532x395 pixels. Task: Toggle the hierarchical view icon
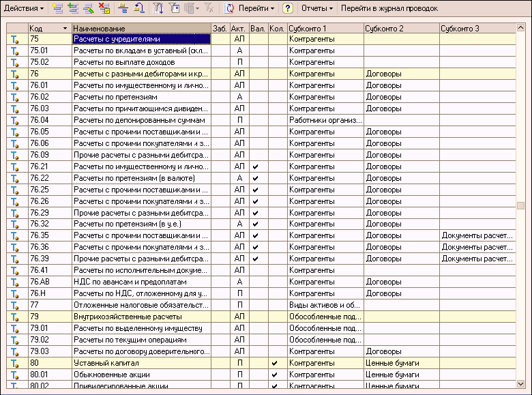tap(123, 9)
